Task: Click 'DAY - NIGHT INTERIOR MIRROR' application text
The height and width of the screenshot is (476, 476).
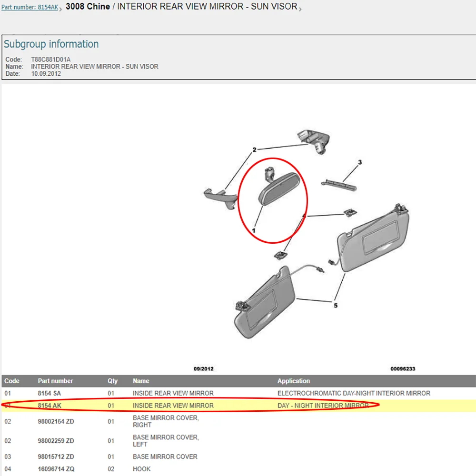Action: click(323, 406)
